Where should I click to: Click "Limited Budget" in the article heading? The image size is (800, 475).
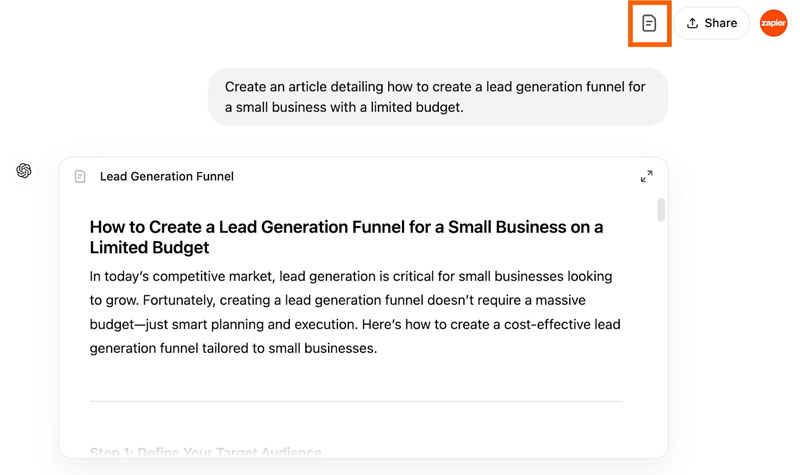click(150, 247)
